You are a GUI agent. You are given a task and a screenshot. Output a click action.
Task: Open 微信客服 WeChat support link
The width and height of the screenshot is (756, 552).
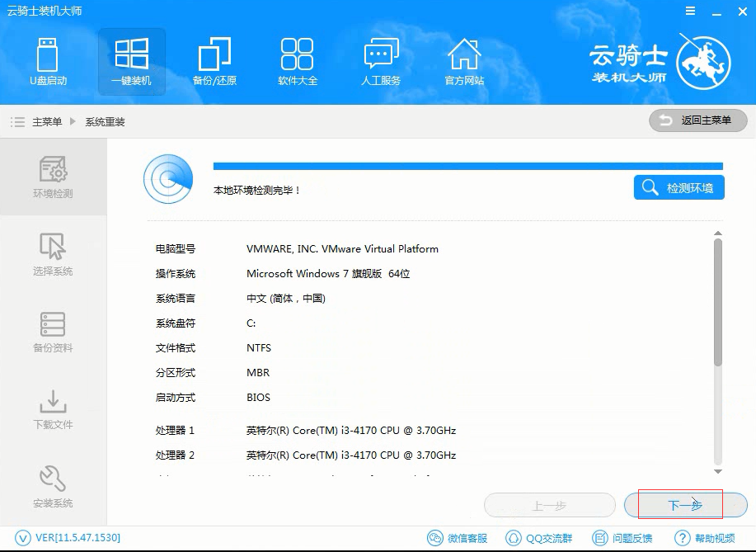458,538
